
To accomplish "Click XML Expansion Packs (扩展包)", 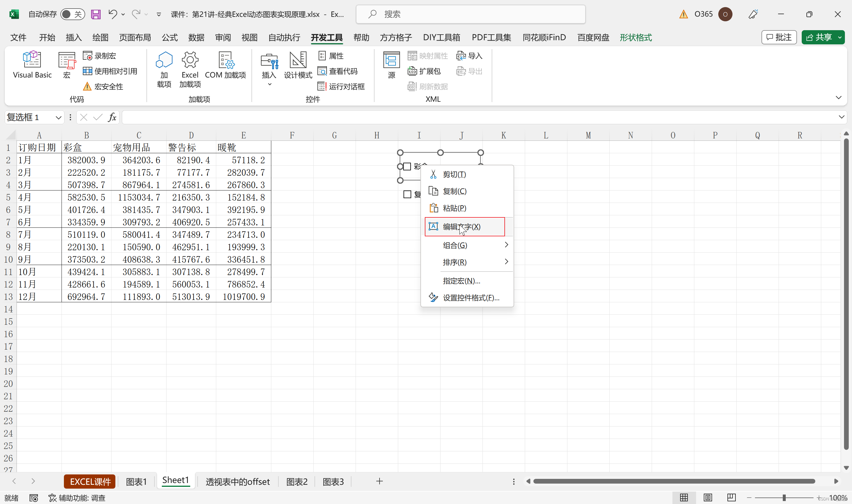I will coord(424,71).
